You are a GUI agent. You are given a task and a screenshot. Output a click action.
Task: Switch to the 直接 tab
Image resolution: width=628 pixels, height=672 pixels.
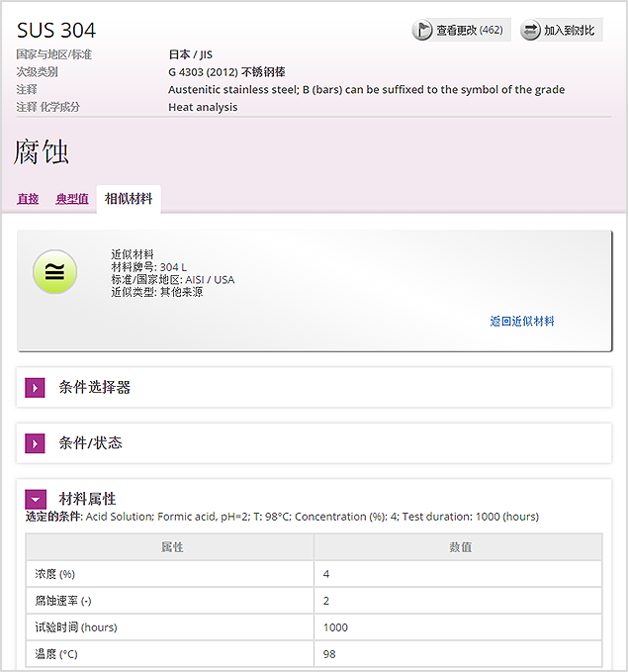(x=28, y=199)
